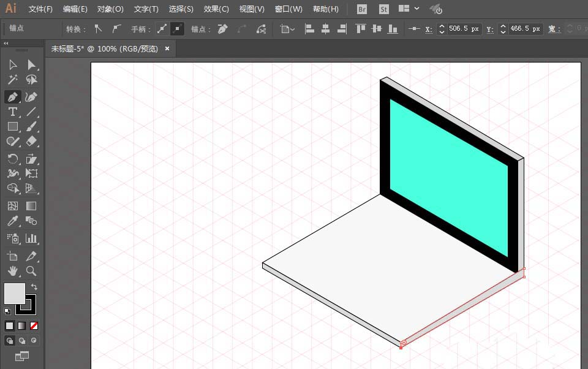Pick the Shape Builder tool

point(13,188)
